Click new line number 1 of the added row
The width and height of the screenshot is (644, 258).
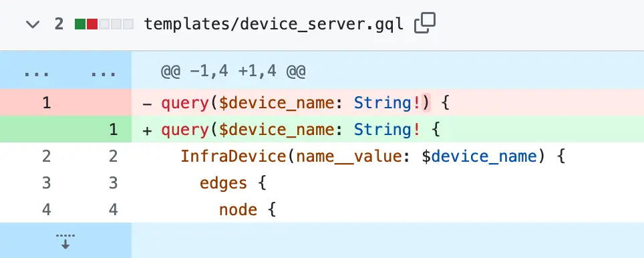(x=114, y=130)
